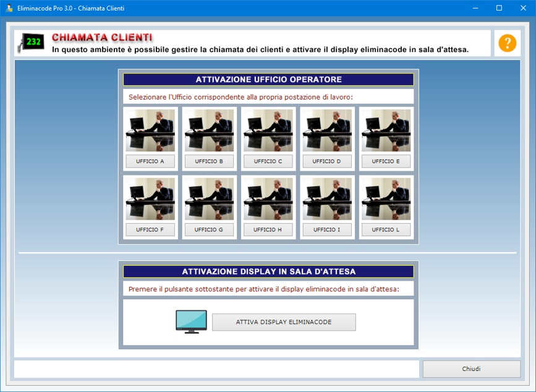Click ATTIVA DISPLAY ELIMINACODE button

(284, 322)
